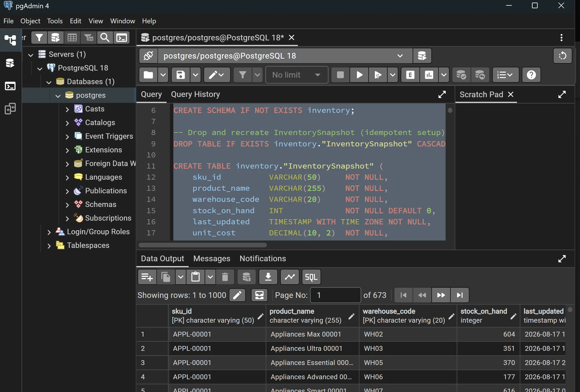Expand the Login/Group Roles node
The height and width of the screenshot is (392, 580).
click(x=49, y=232)
